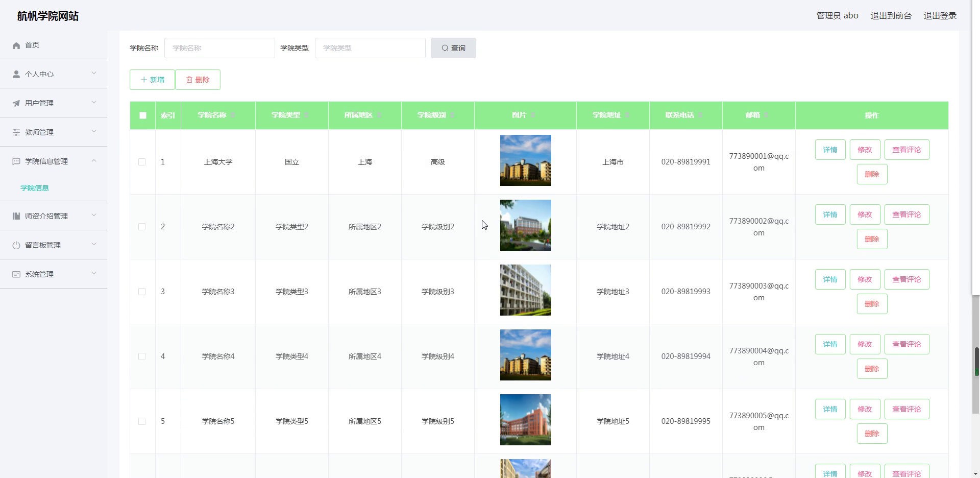Click the 航帆学院网站 site title
The image size is (980, 478).
tap(48, 16)
